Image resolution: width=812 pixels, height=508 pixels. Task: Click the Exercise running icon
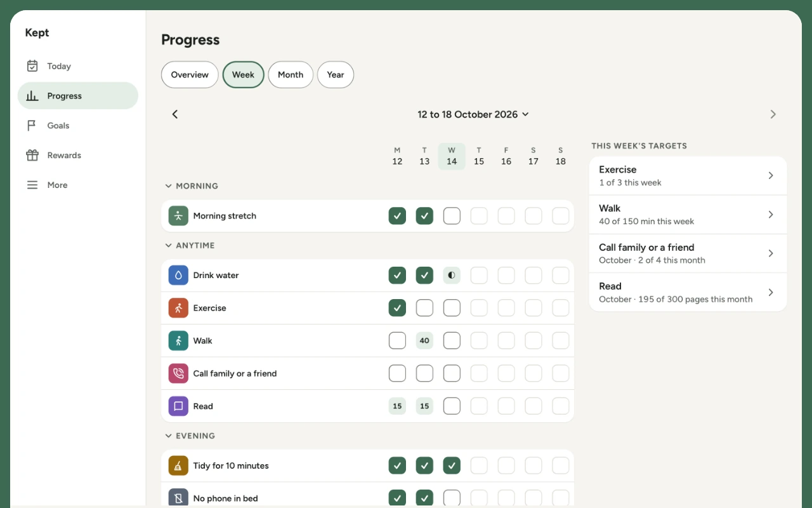pyautogui.click(x=178, y=308)
